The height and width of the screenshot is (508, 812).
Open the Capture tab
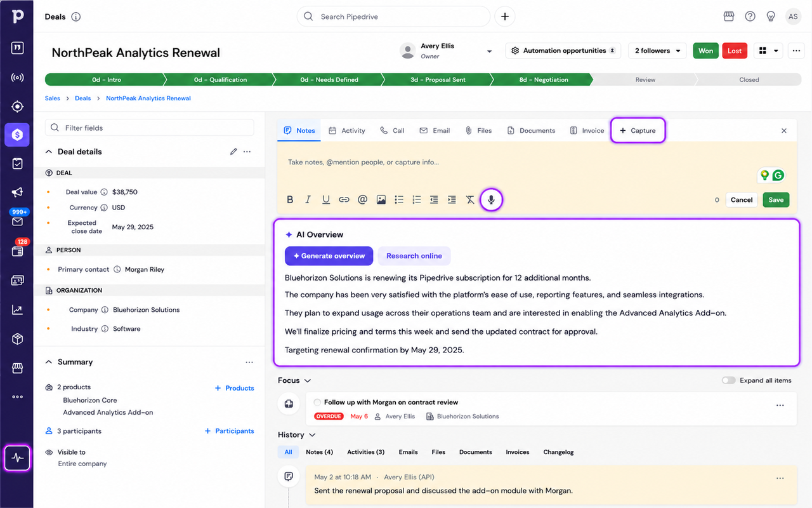pos(638,130)
